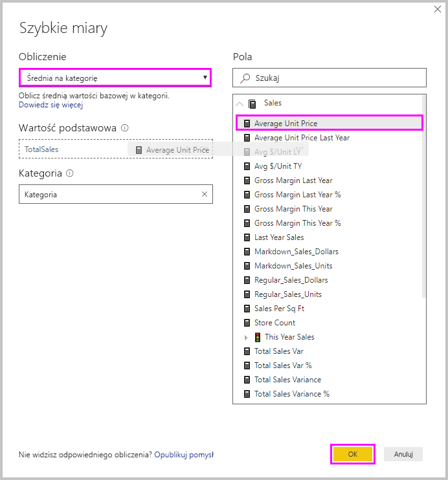Remove the Kategoria field with the X

(x=205, y=194)
